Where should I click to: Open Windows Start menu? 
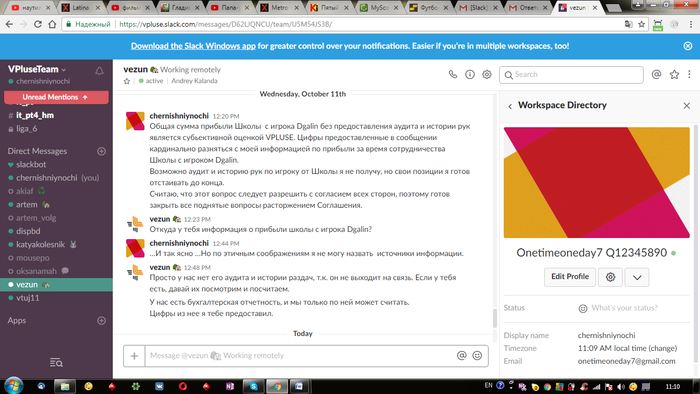point(13,386)
